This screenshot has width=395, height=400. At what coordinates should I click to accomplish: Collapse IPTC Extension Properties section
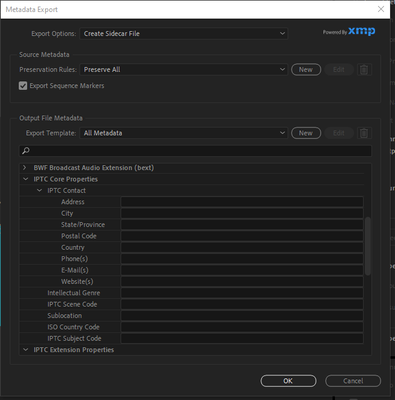pyautogui.click(x=26, y=350)
